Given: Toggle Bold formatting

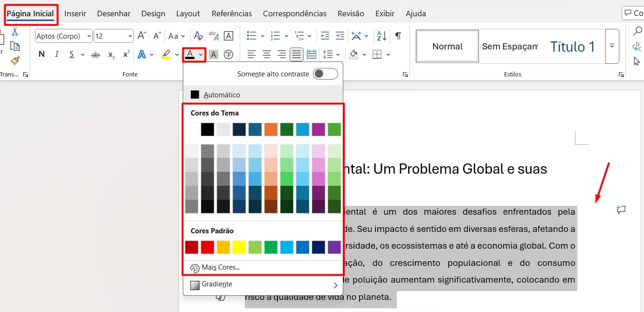Looking at the screenshot, I should 42,54.
